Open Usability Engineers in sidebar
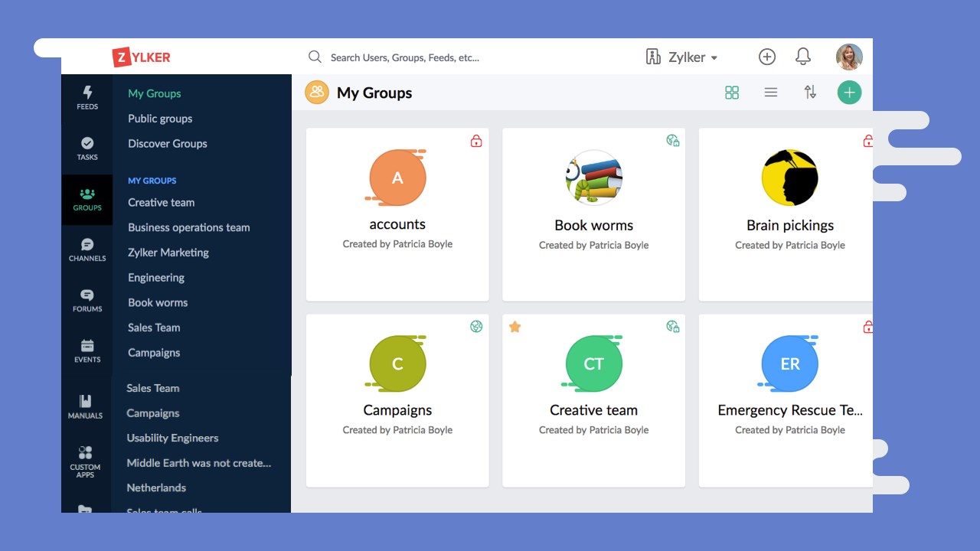Screen dimensions: 980x551 [172, 439]
